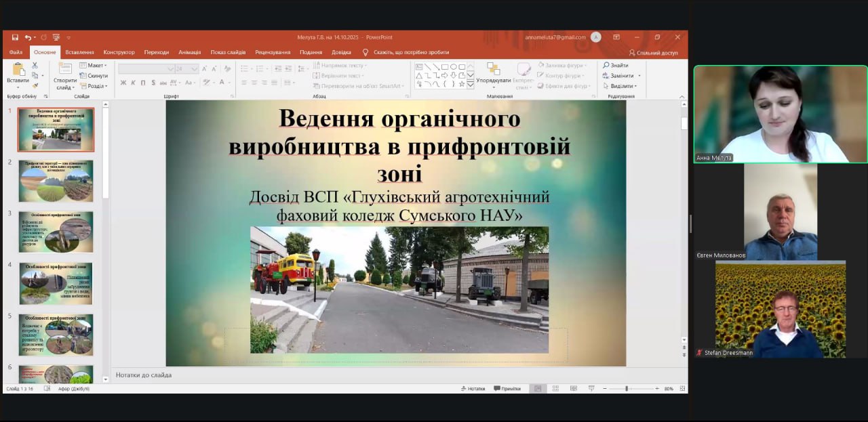Open the Вставлення ribbon tab

point(79,52)
